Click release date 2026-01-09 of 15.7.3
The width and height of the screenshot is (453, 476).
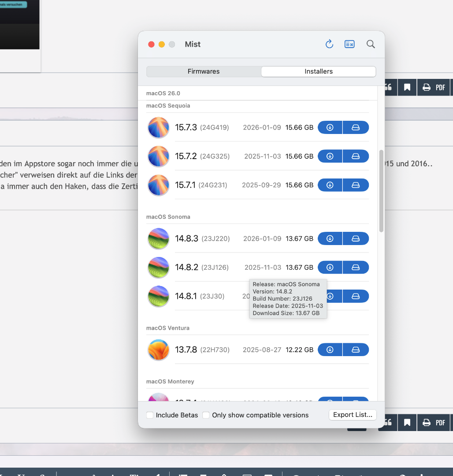262,127
